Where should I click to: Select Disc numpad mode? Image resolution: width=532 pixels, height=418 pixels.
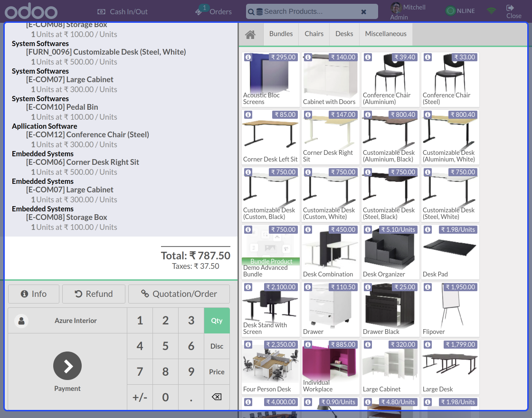(x=217, y=346)
